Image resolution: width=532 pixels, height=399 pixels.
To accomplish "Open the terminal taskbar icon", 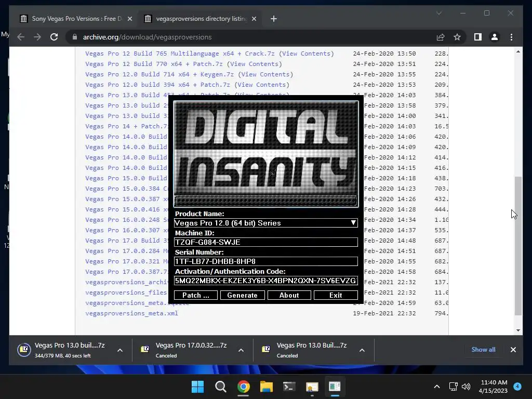I will (289, 387).
